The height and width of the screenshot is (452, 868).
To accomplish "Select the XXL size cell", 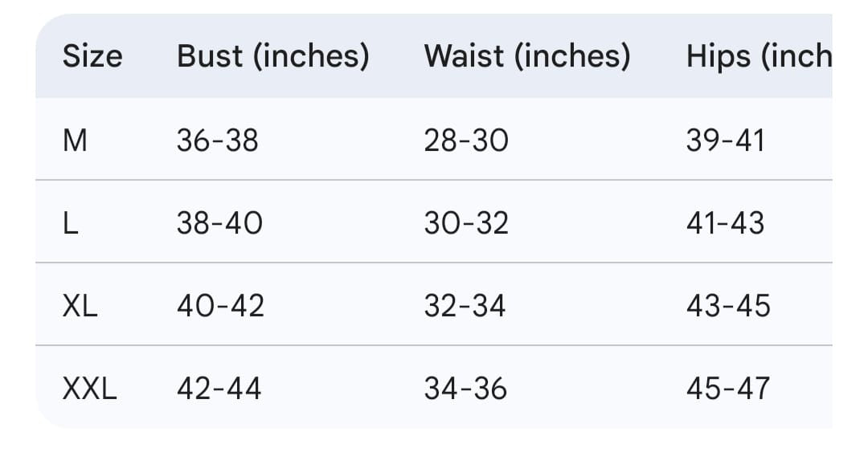I will coord(90,389).
